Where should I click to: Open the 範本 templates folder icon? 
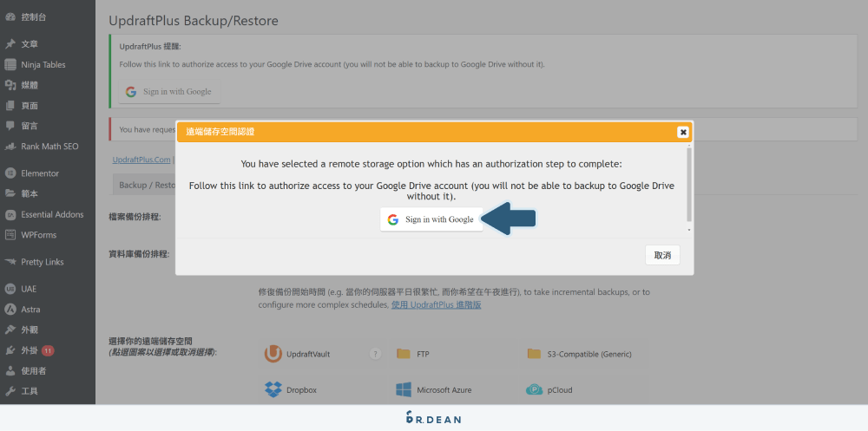coord(10,193)
